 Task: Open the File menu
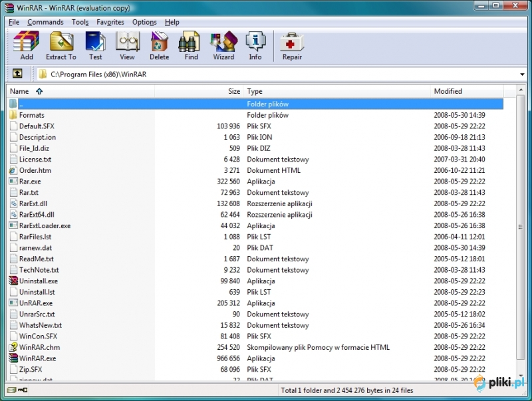point(14,22)
